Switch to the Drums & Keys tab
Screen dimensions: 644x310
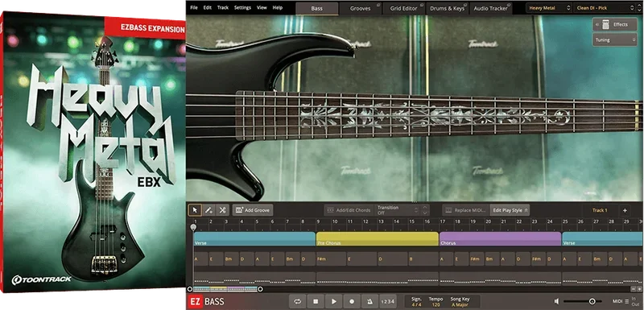coord(448,8)
